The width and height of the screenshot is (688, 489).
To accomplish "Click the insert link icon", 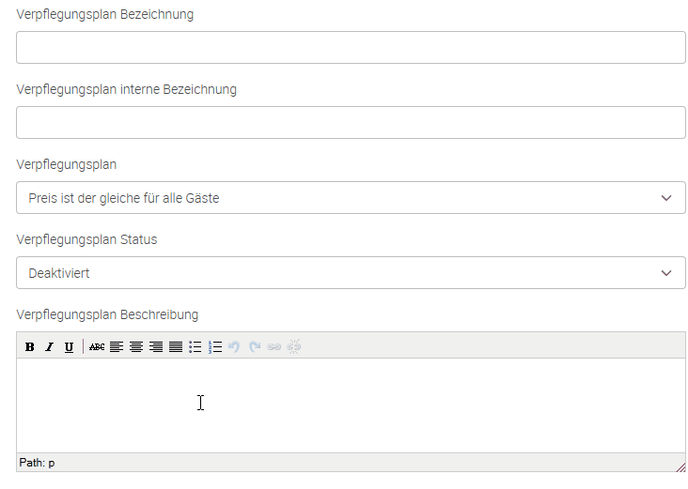I will (x=274, y=347).
